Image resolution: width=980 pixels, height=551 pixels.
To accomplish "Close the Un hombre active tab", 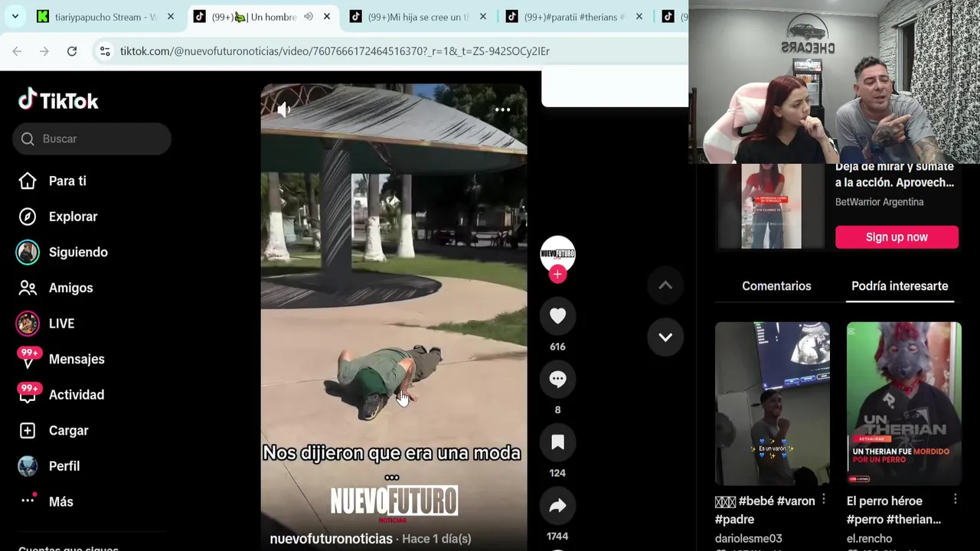I will click(x=327, y=17).
